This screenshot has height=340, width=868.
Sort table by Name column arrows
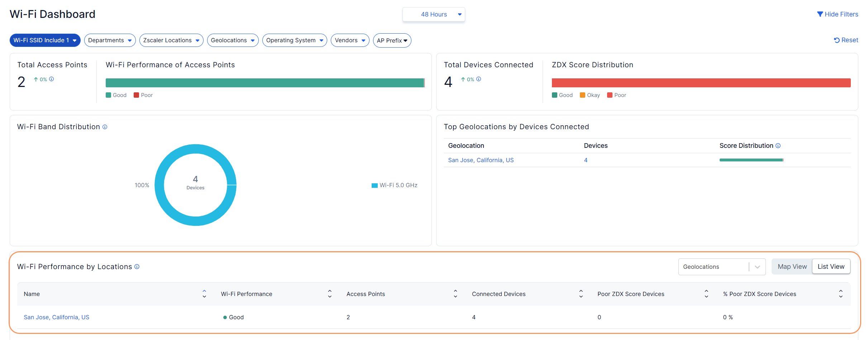pyautogui.click(x=204, y=294)
